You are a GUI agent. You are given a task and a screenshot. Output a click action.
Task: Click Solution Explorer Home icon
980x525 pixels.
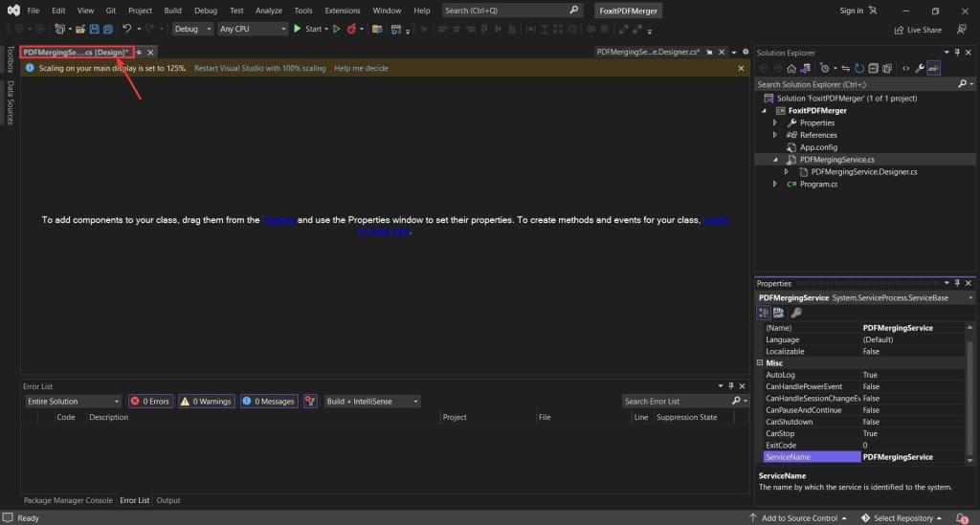[791, 69]
